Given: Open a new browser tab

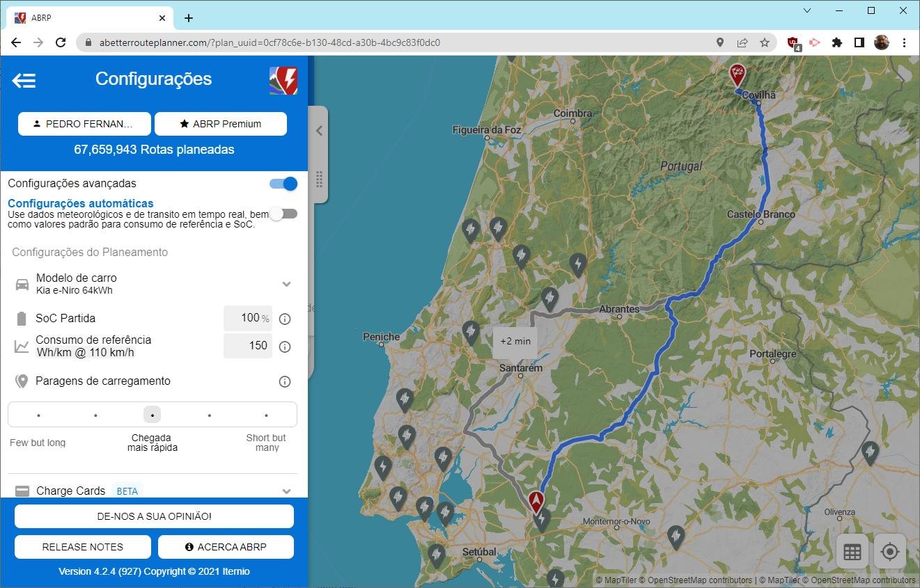Looking at the screenshot, I should point(189,18).
